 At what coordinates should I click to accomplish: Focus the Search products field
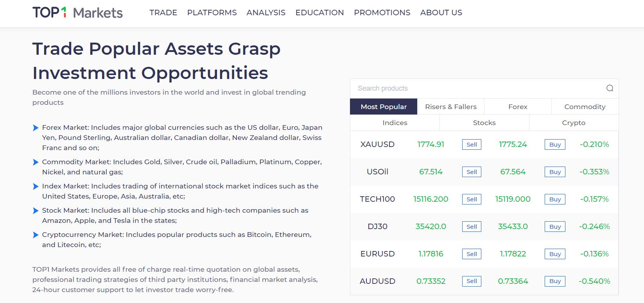tap(477, 88)
